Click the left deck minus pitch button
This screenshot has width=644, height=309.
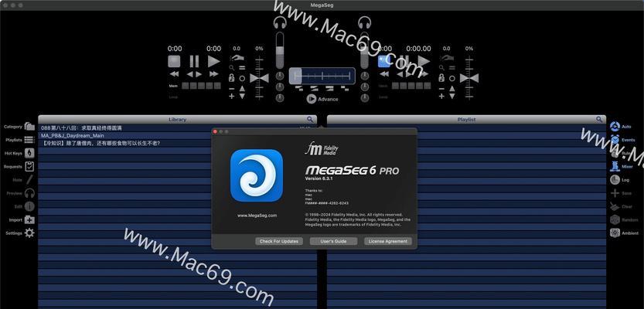(232, 89)
